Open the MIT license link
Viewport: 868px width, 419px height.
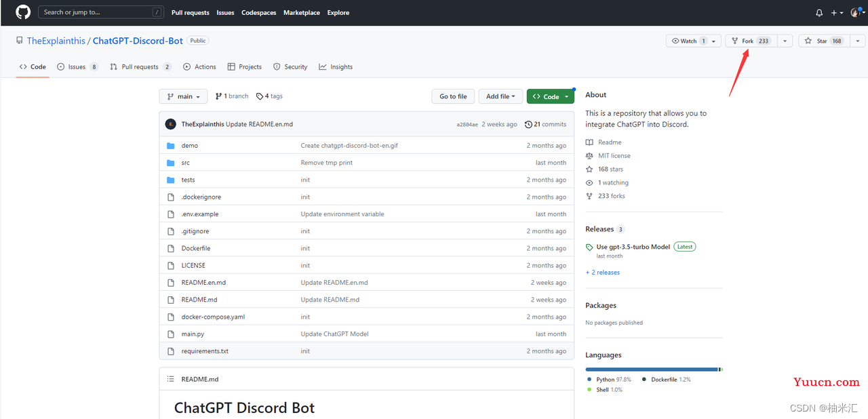click(x=608, y=156)
